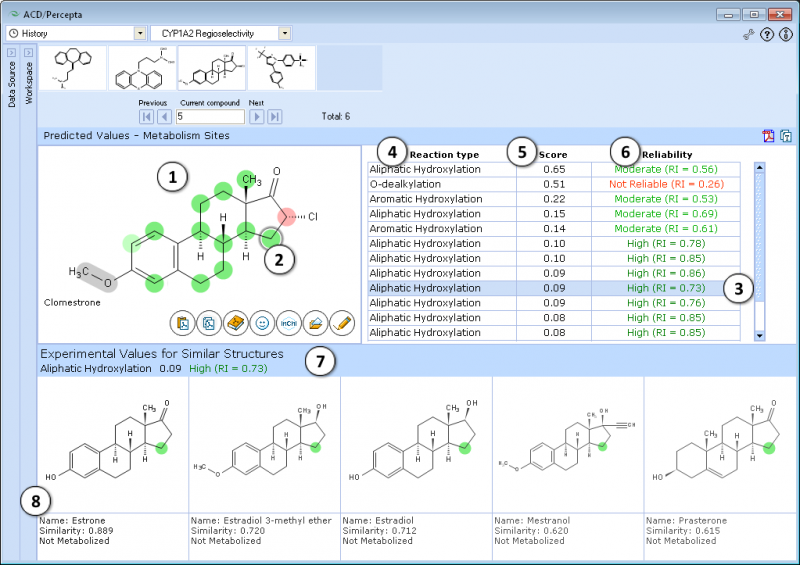
Task: Click in the Current compound number field
Action: tap(208, 117)
